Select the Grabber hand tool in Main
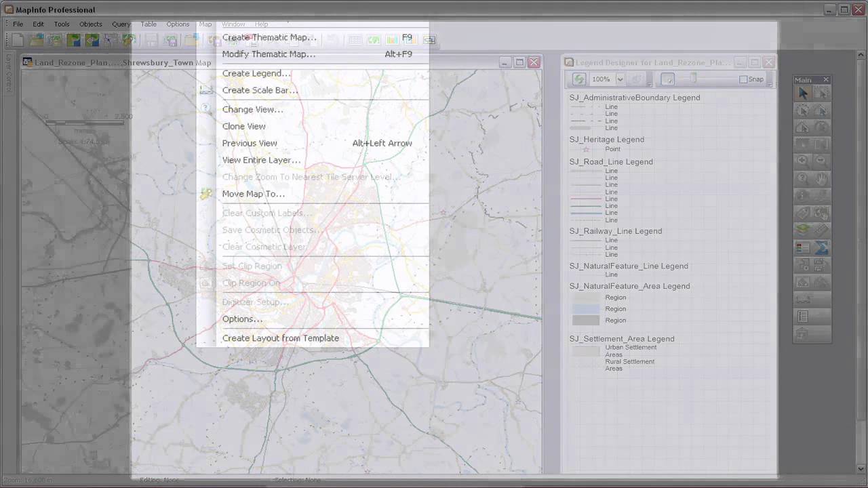The width and height of the screenshot is (868, 488). (821, 178)
